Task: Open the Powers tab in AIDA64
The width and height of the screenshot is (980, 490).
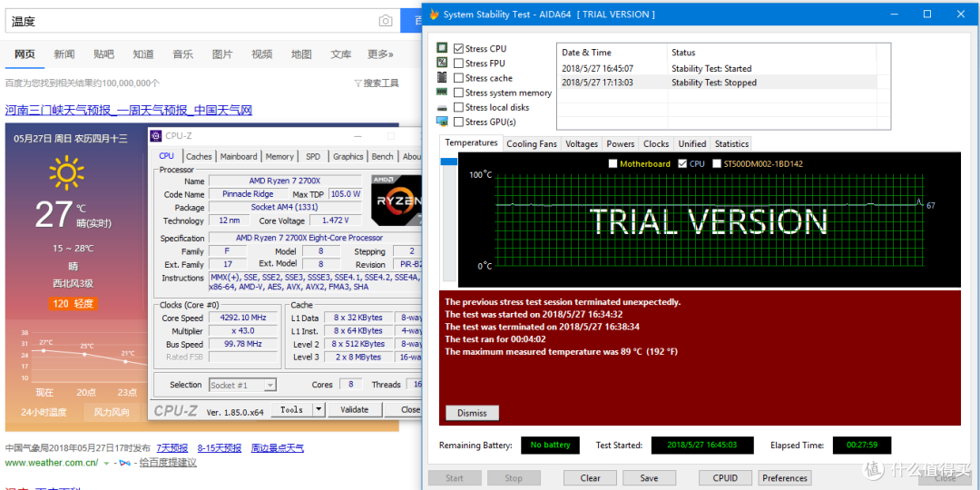Action: (x=621, y=143)
